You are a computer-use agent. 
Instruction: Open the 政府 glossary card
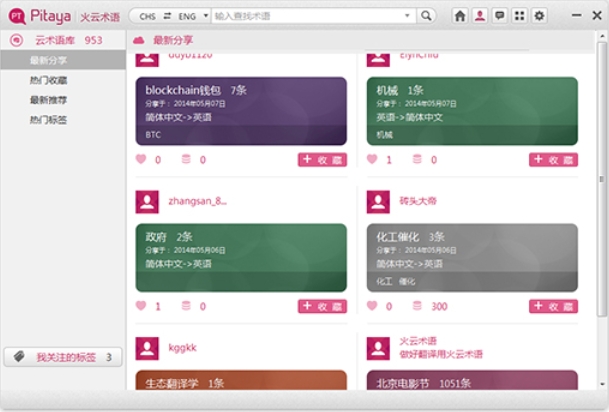[x=241, y=257]
